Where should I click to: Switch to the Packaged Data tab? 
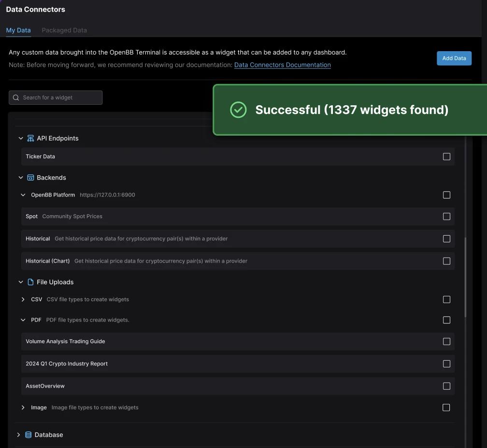pos(64,30)
